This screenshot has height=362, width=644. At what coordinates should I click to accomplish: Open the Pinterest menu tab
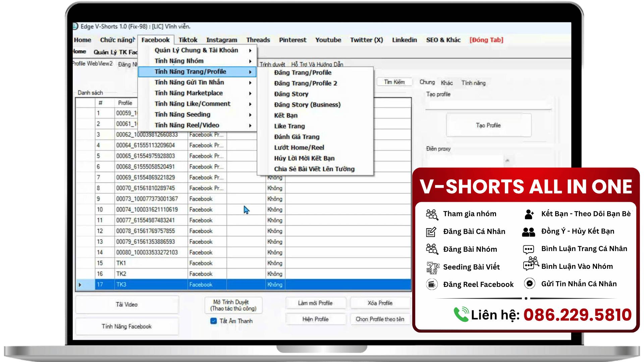pos(292,40)
